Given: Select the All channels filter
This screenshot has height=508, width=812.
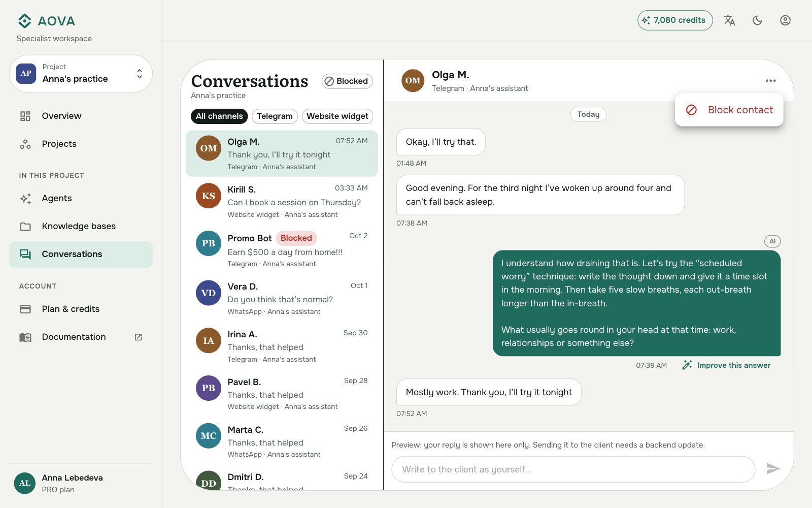Looking at the screenshot, I should (x=219, y=116).
